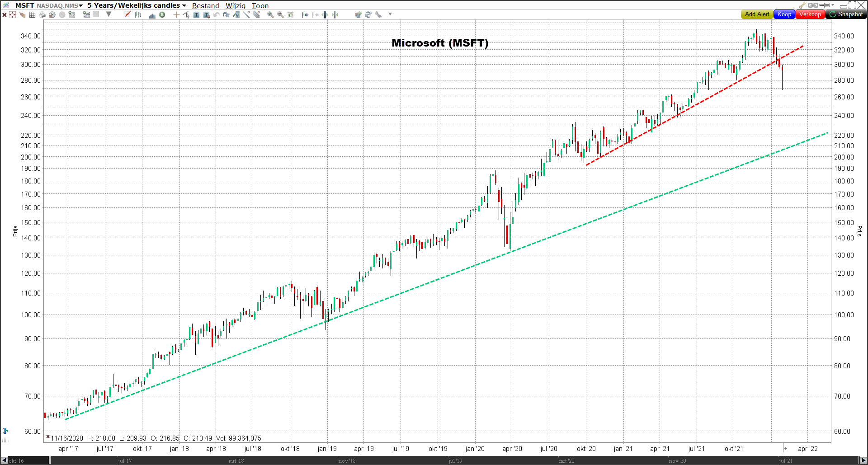This screenshot has width=868, height=465.
Task: Switch chart type with bars icon
Action: tap(138, 15)
